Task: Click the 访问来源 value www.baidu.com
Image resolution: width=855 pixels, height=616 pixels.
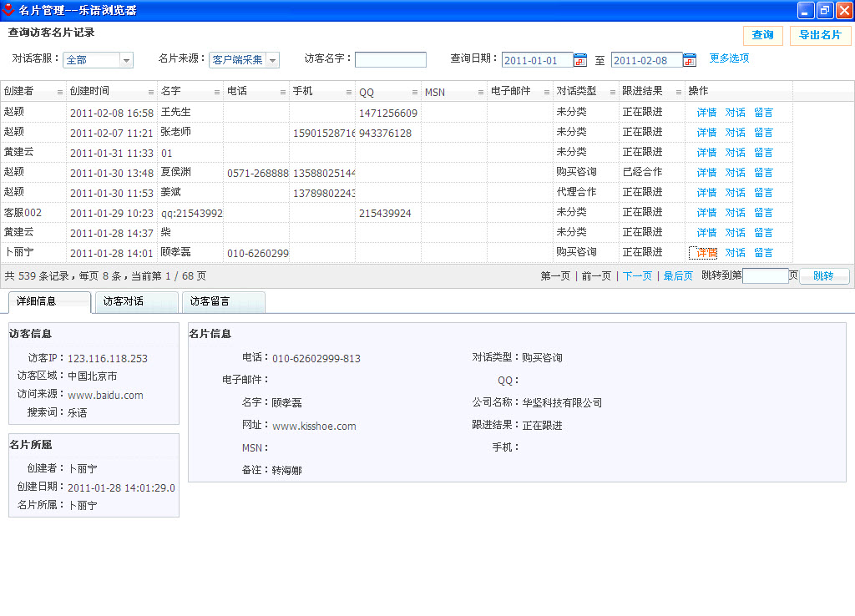Action: [x=105, y=395]
